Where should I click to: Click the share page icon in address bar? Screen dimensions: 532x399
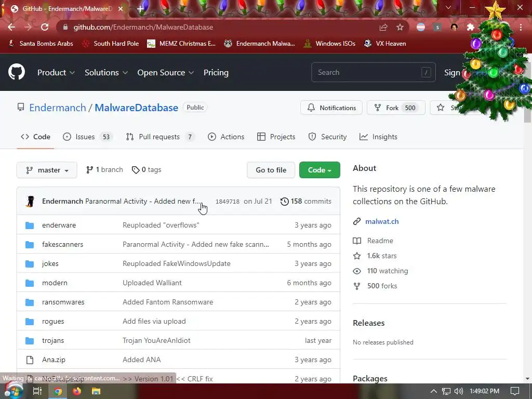click(383, 27)
